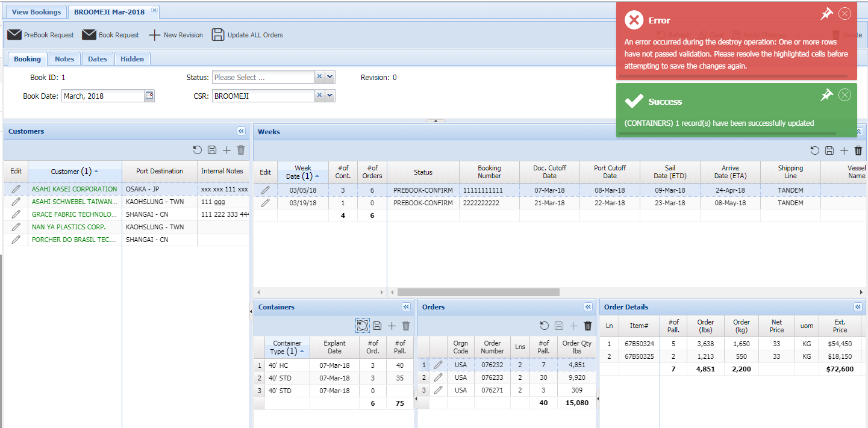Click add icon in Customers toolbar

coord(226,150)
